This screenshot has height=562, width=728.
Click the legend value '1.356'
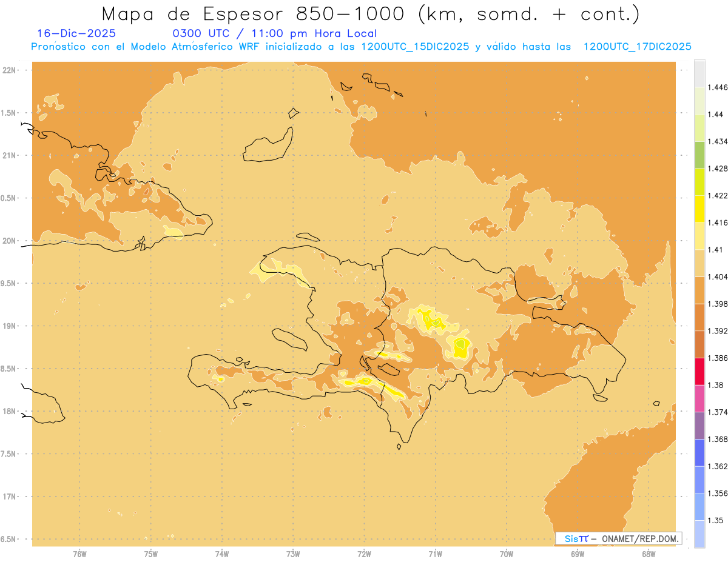click(718, 493)
